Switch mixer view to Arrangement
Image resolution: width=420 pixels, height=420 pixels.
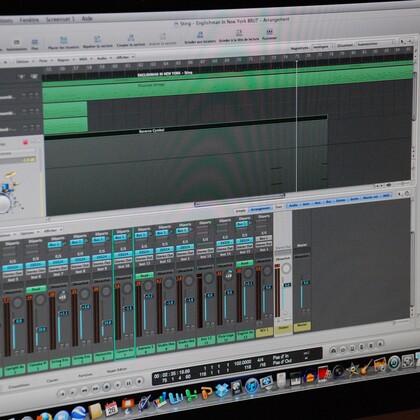[x=260, y=209]
